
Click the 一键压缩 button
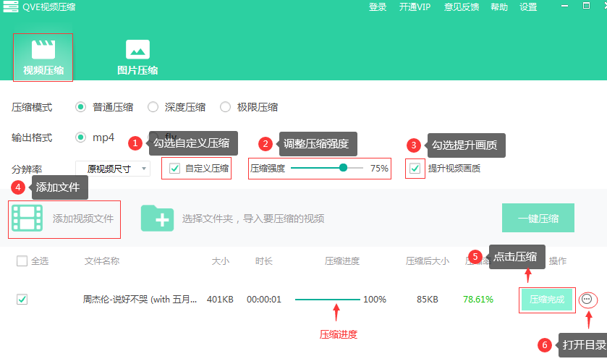538,218
